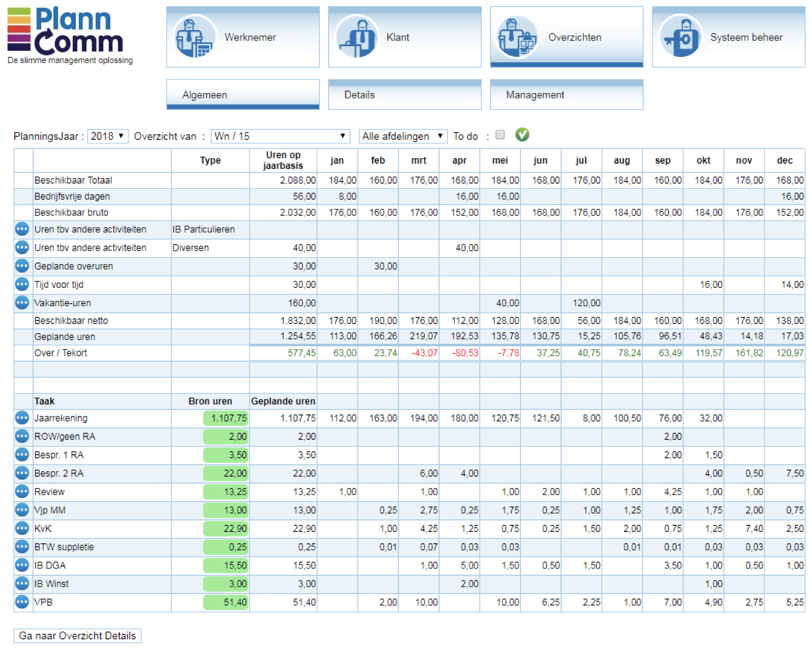812x650 pixels.
Task: Click the Klant customer icon
Action: (x=356, y=37)
